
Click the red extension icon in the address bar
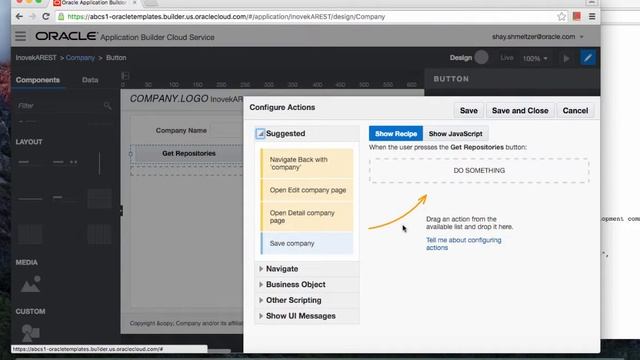(577, 17)
